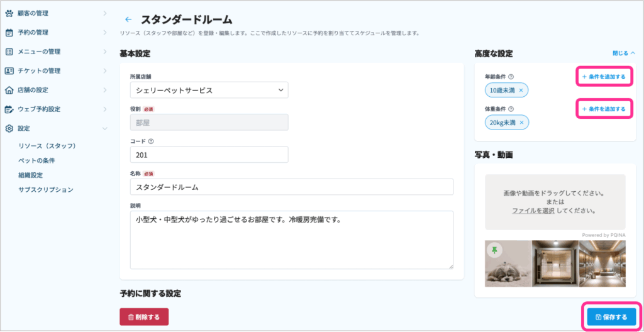The image size is (644, 332).
Task: Click the red 削除する button
Action: click(144, 317)
